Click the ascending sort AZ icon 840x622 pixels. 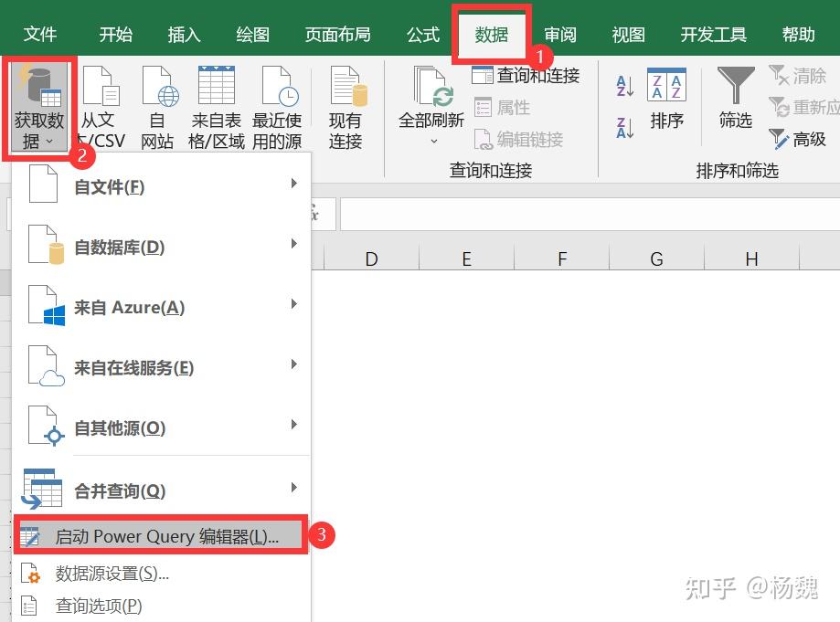pos(622,84)
